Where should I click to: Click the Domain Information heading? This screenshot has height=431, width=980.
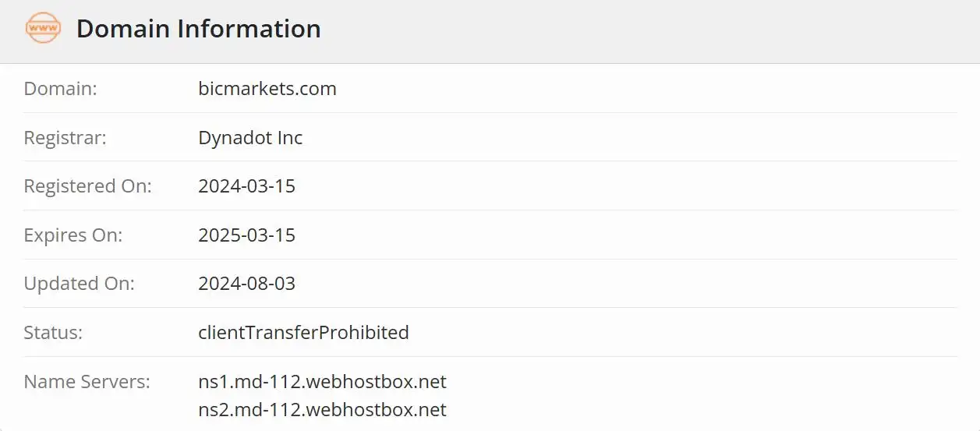coord(198,29)
